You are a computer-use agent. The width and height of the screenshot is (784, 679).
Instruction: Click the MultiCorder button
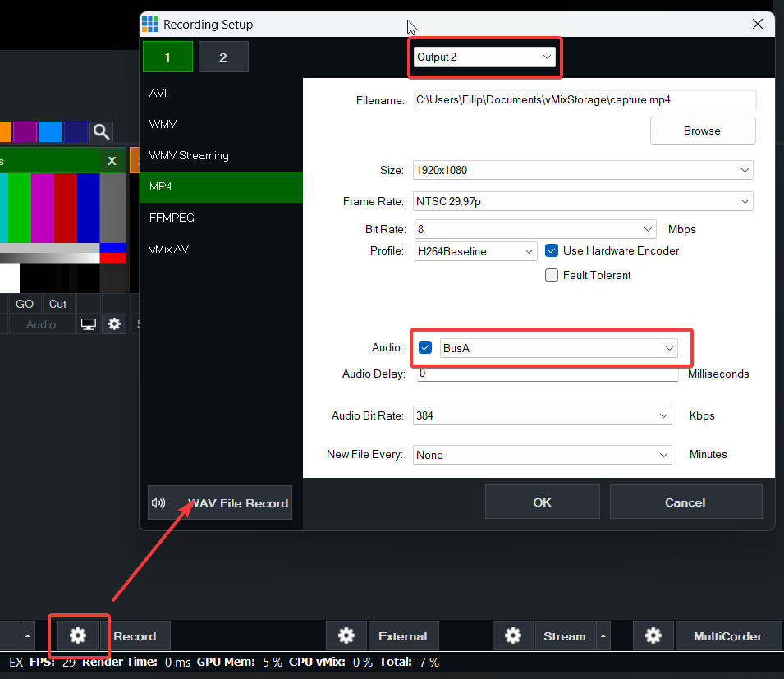[728, 636]
